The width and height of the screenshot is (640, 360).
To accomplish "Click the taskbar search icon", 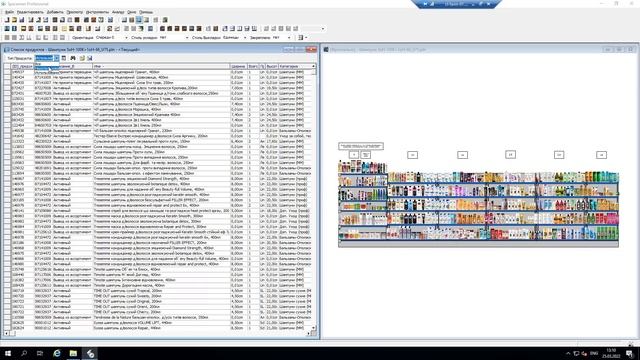I will (24, 353).
